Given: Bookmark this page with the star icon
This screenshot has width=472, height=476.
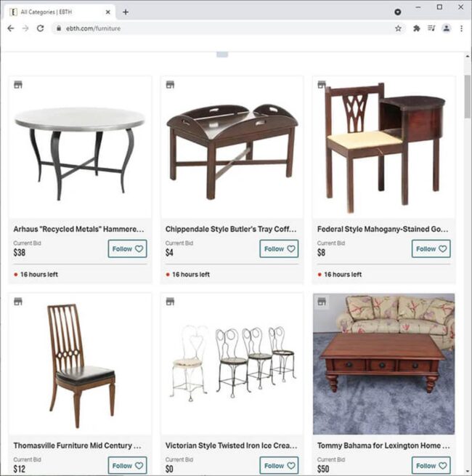Looking at the screenshot, I should tap(398, 28).
